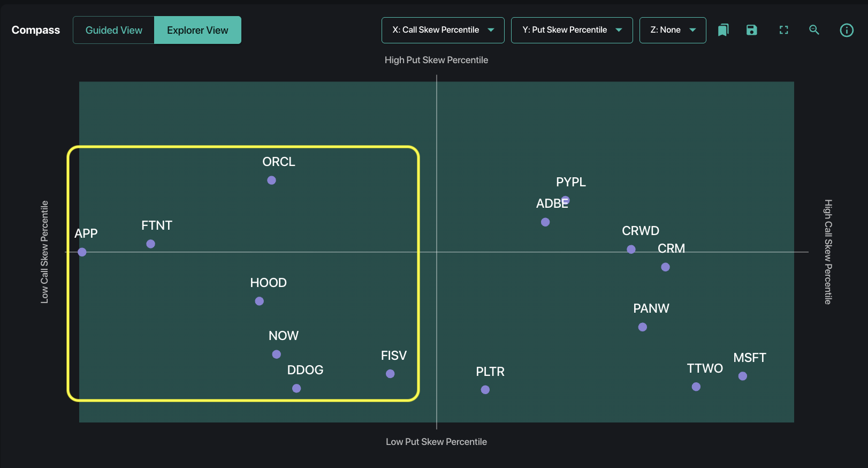868x468 pixels.
Task: Open the X: Call Skew Percentile dropdown
Action: 443,30
